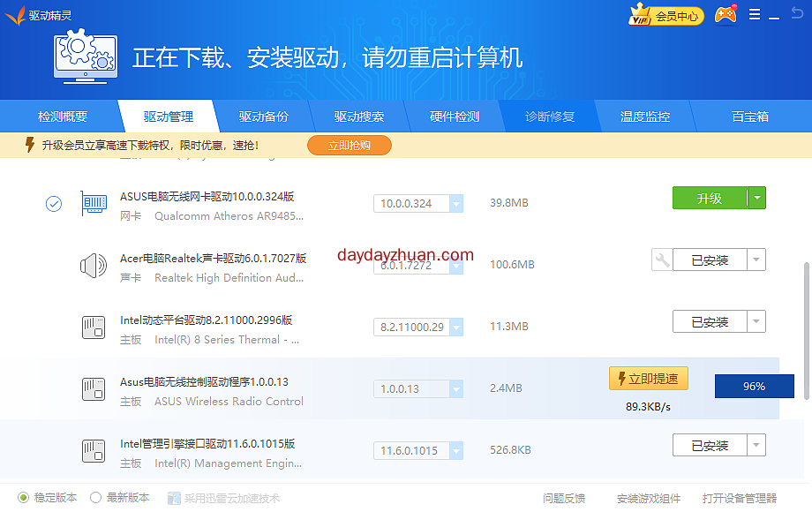812x512 pixels.
Task: Click 已安装 button for Intel动态平台驱动
Action: (710, 321)
